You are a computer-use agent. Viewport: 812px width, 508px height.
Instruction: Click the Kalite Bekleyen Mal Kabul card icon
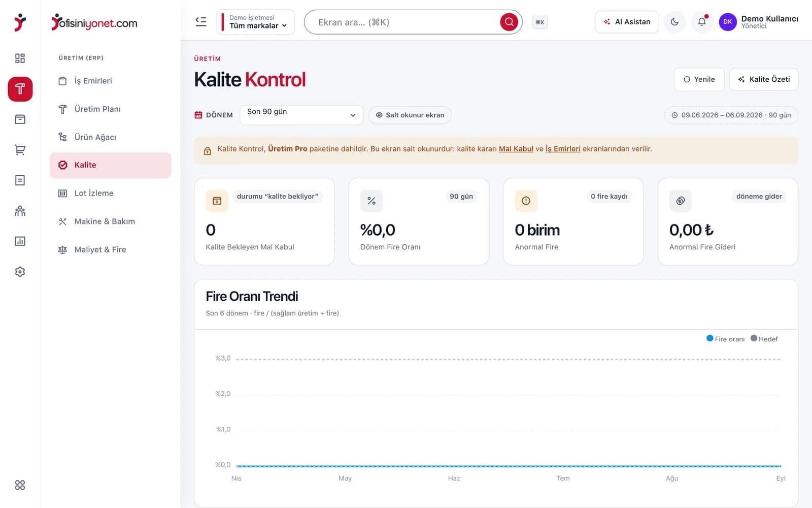point(217,201)
